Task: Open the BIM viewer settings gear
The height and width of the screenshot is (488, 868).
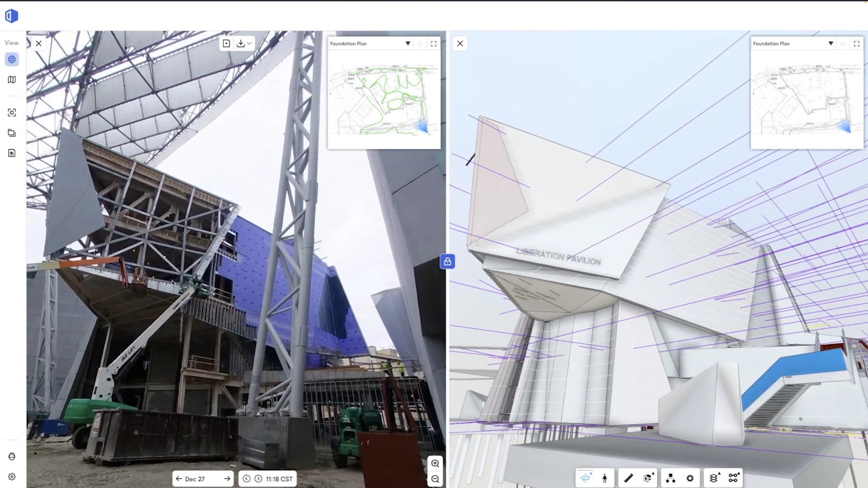Action: 690,478
